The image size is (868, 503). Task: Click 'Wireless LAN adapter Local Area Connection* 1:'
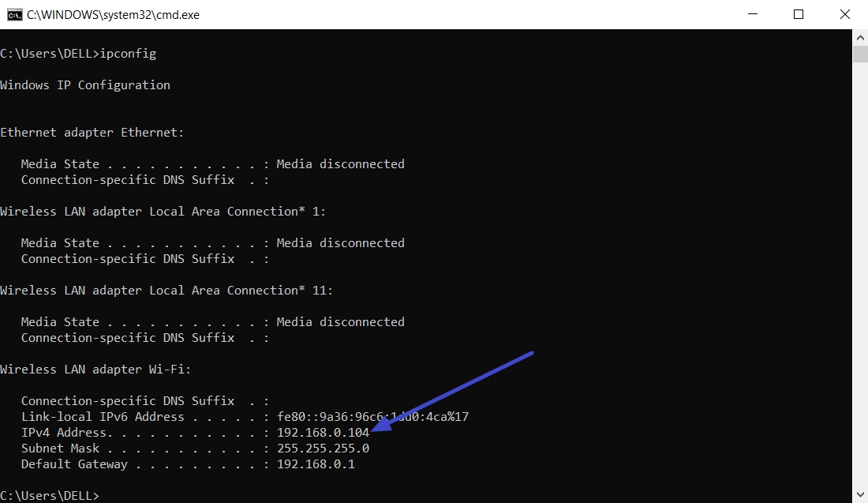163,212
